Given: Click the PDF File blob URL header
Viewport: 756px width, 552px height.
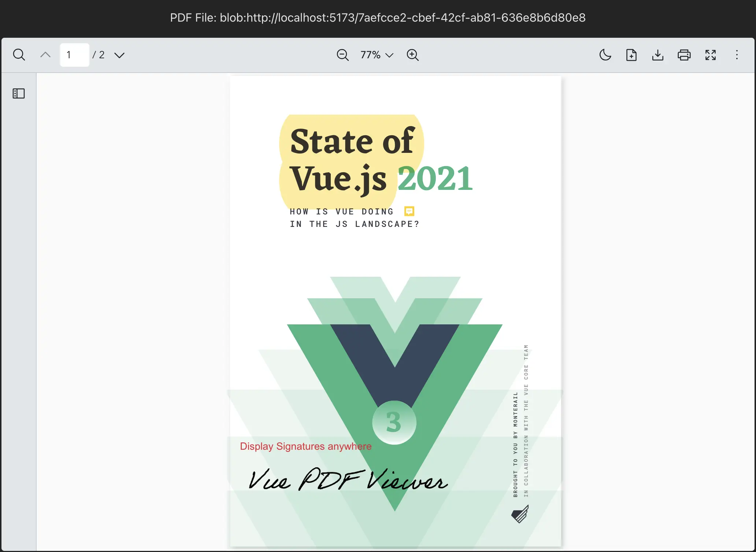Looking at the screenshot, I should point(378,18).
